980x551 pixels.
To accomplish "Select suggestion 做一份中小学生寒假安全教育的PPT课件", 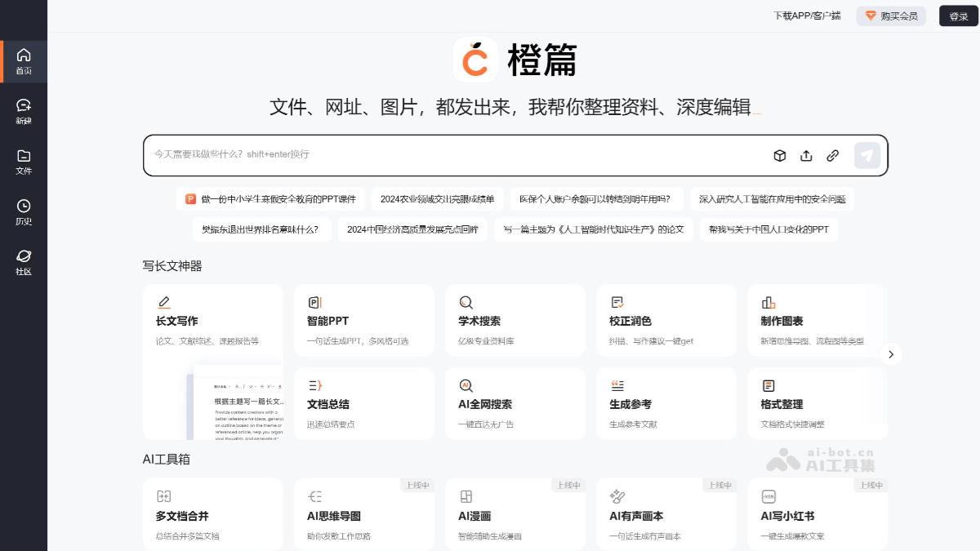I will pos(270,199).
